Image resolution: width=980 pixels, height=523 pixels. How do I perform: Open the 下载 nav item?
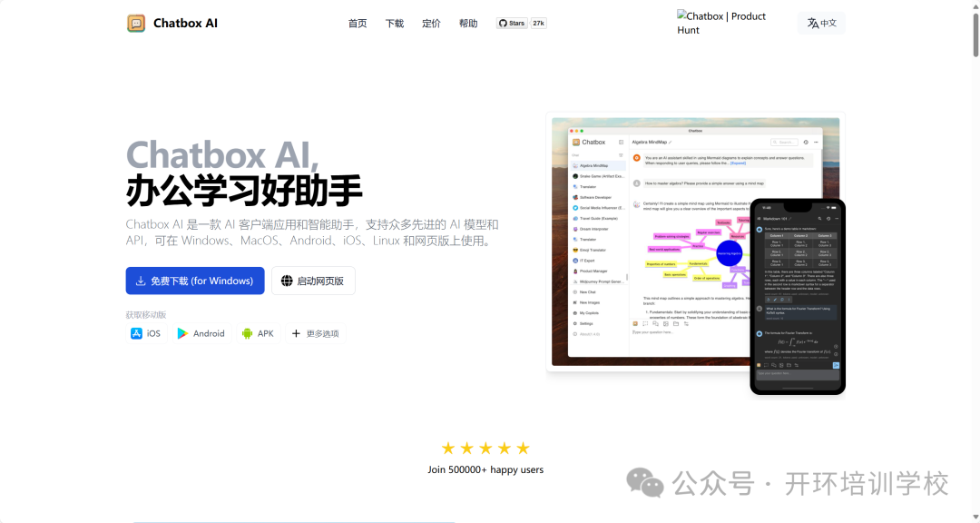(395, 23)
